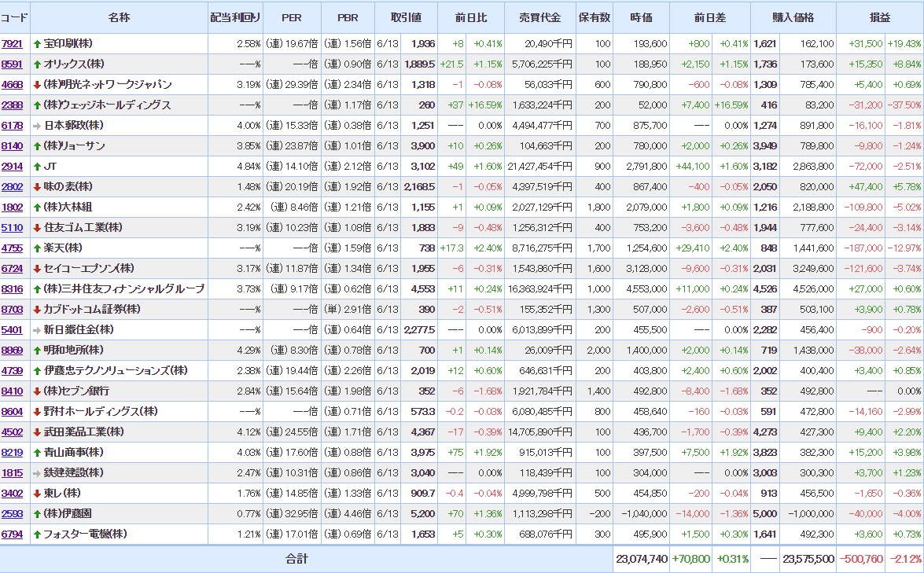
Task: Click the red down arrow beside 東レ(株)
Action: (37, 493)
